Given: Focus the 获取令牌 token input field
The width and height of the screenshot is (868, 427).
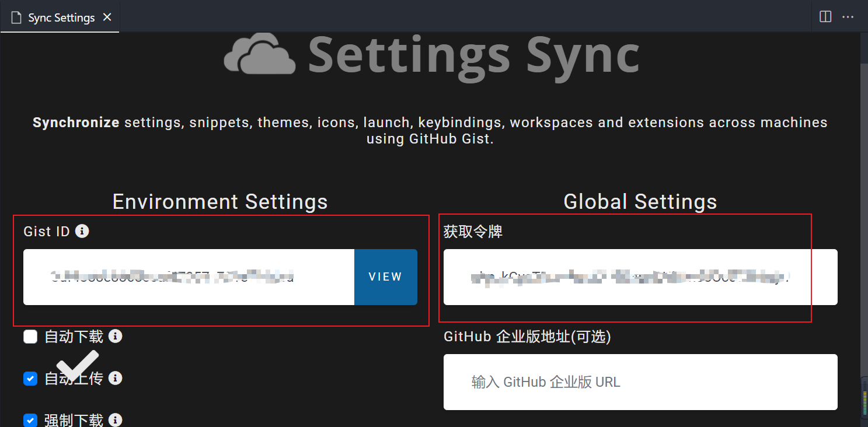Looking at the screenshot, I should click(640, 277).
